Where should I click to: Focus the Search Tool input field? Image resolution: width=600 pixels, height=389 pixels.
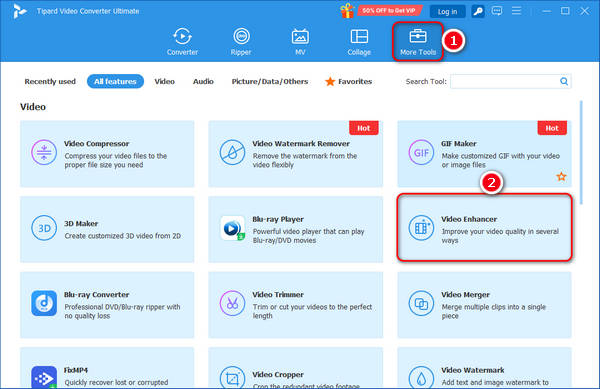click(x=505, y=81)
